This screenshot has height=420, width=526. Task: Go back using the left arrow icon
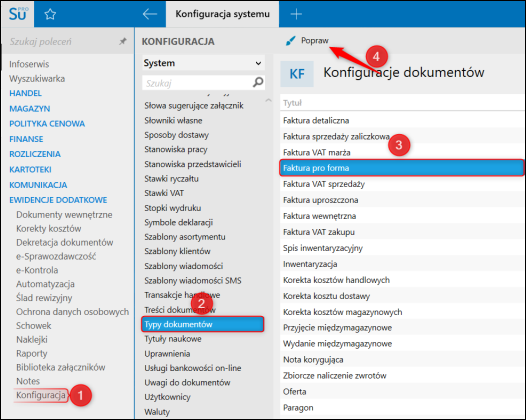click(150, 14)
